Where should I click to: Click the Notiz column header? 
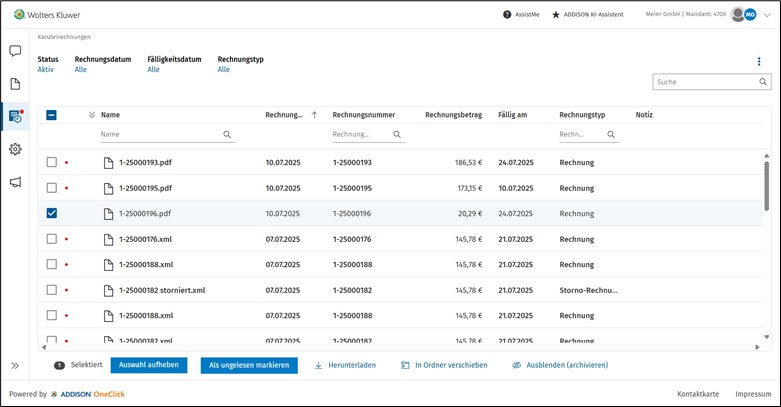644,115
